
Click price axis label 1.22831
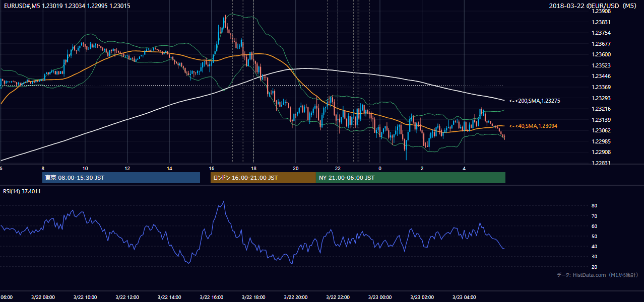[601, 163]
